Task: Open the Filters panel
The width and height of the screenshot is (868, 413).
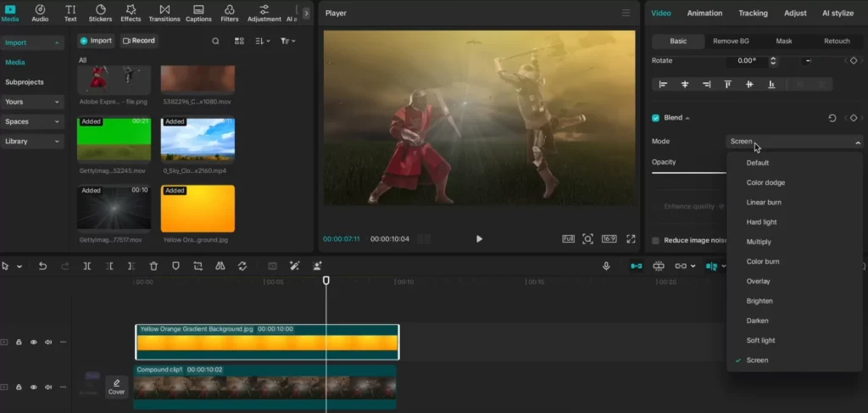Action: [229, 13]
